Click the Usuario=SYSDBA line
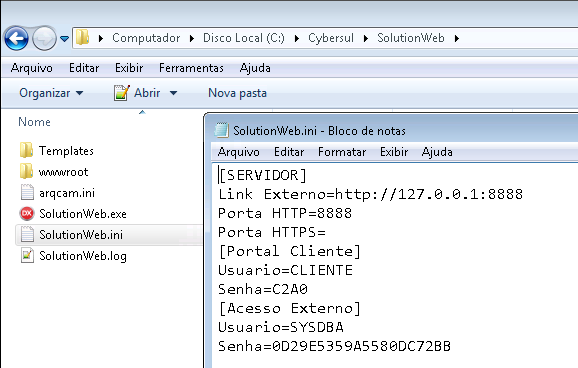Image resolution: width=578 pixels, height=368 pixels. coord(281,327)
